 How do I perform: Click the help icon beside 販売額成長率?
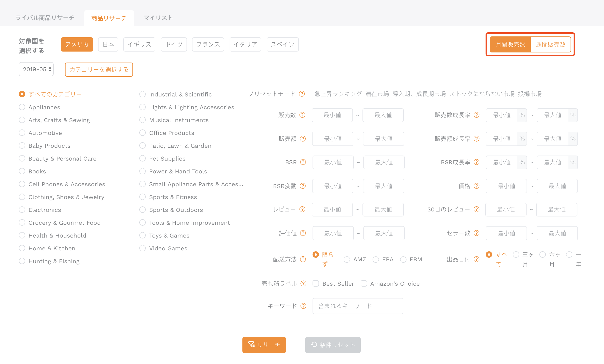477,139
